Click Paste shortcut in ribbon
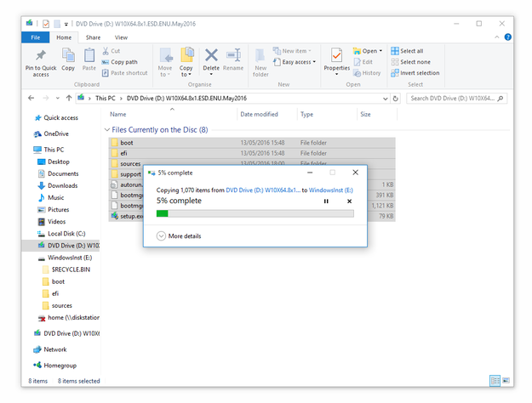This screenshot has height=403, width=532. pyautogui.click(x=125, y=73)
